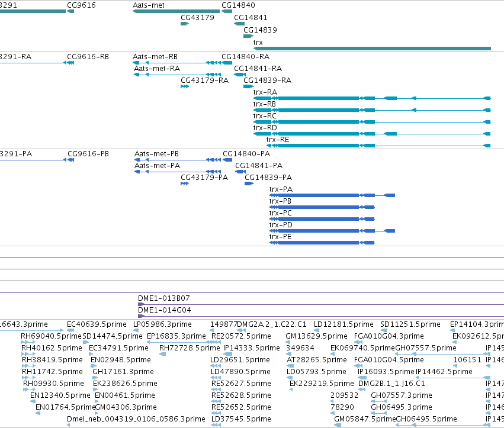Viewport: 504px width, 428px height.
Task: Select EST AT28265.5prime
Action: coord(317,360)
